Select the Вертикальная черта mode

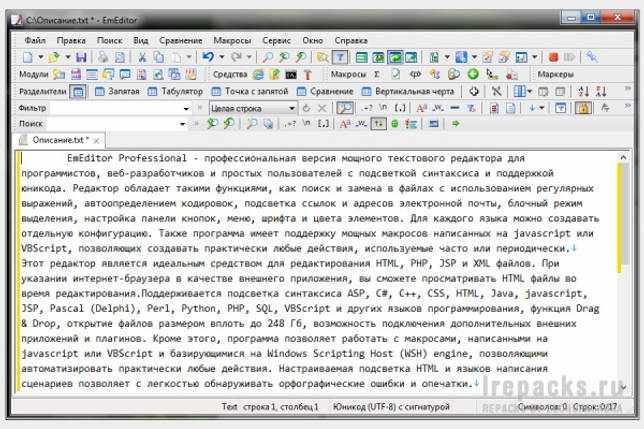408,92
